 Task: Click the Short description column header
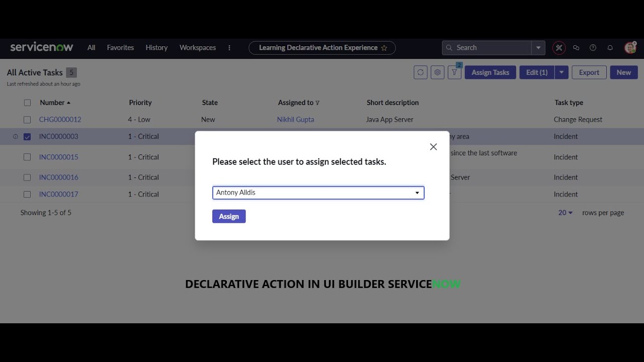point(392,103)
